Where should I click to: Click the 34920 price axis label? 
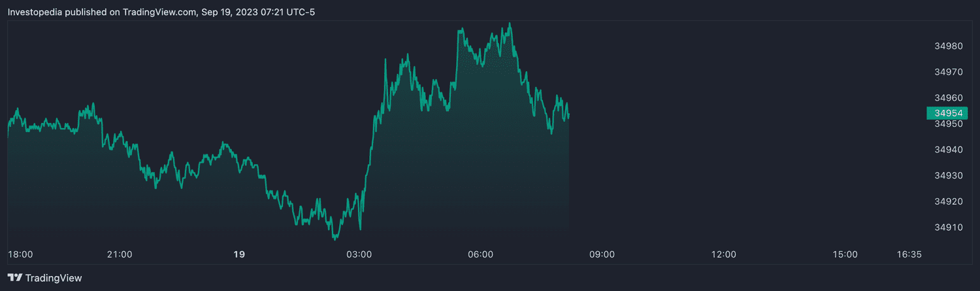click(949, 201)
